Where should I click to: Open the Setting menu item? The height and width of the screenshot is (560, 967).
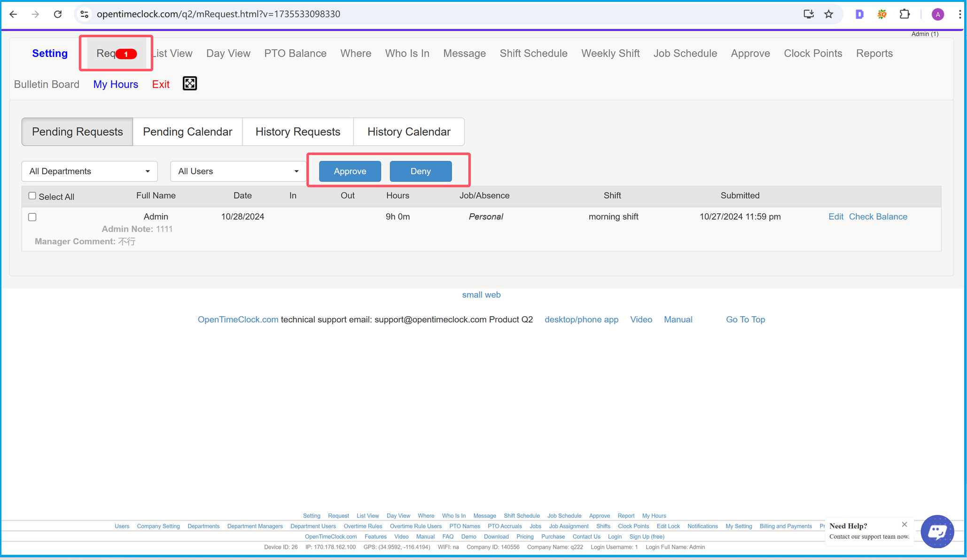50,54
